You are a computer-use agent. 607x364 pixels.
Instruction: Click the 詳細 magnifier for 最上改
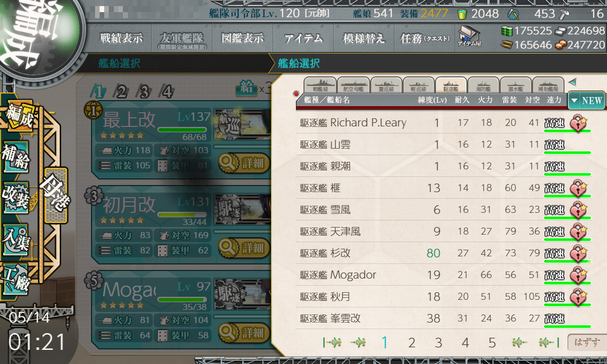tap(244, 163)
